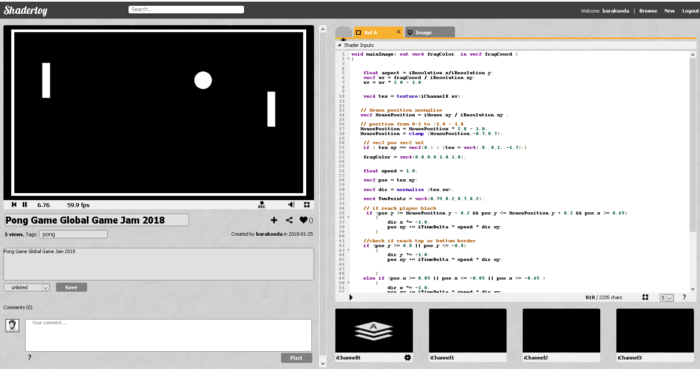Click the Comments (0) label
Viewport: 700px width, 369px height.
pos(18,307)
